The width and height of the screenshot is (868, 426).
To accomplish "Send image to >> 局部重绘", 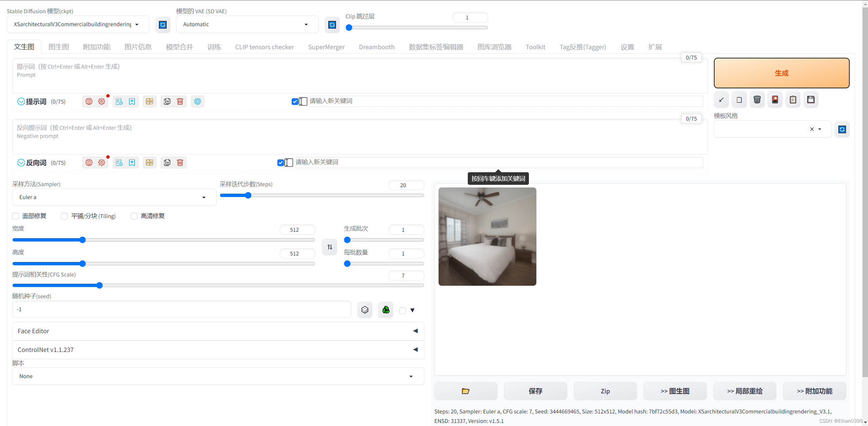I will coord(745,391).
